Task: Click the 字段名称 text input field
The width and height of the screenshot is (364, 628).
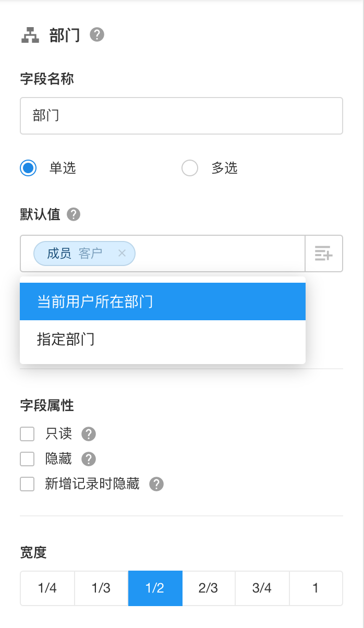Action: pos(181,116)
